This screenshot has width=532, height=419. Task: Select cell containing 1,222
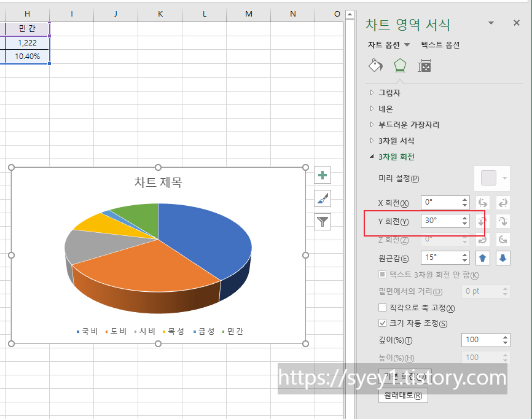click(x=27, y=43)
